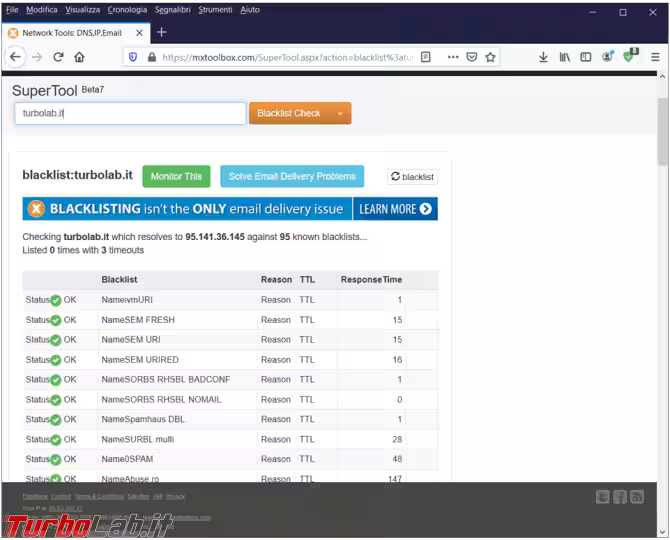Show the sidebars icon

click(586, 57)
